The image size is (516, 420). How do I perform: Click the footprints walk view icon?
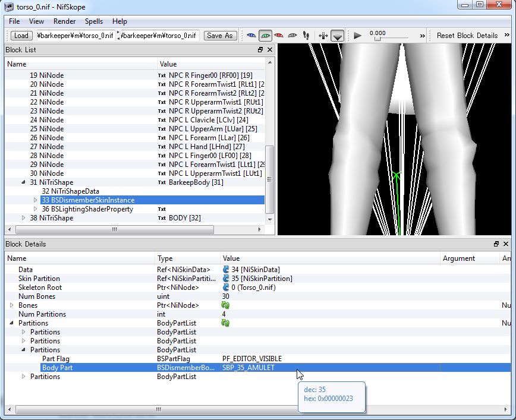pyautogui.click(x=306, y=36)
